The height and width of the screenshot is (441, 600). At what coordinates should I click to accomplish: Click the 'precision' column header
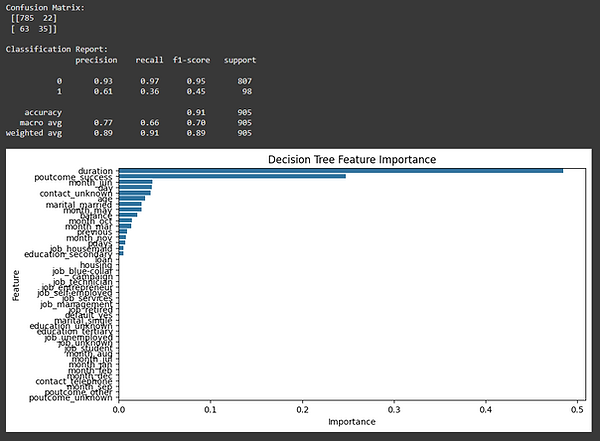tap(96, 60)
